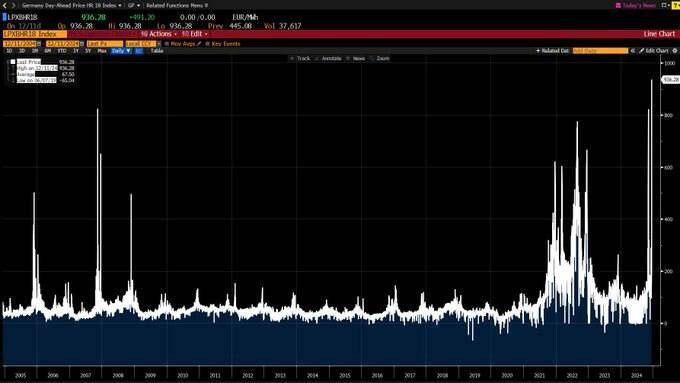Viewport: 680px width, 383px height.
Task: Expand the GP function dropdown
Action: point(134,6)
